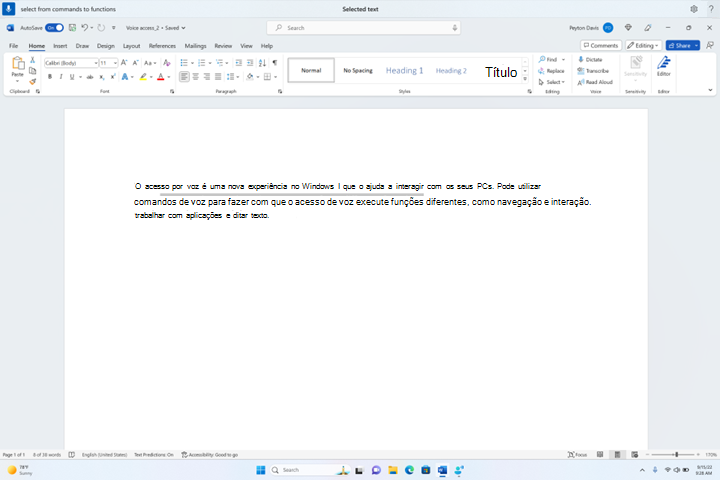Click the Share button
The image size is (720, 480).
[x=679, y=45]
